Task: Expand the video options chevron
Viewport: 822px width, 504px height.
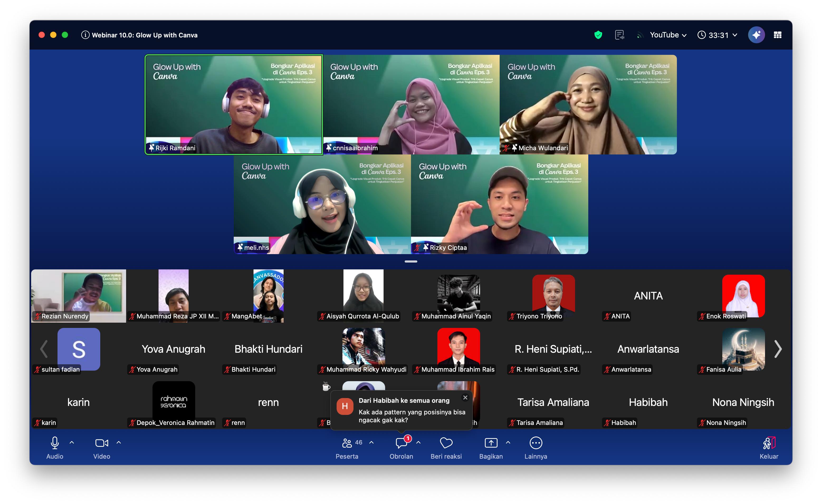Action: 119,443
